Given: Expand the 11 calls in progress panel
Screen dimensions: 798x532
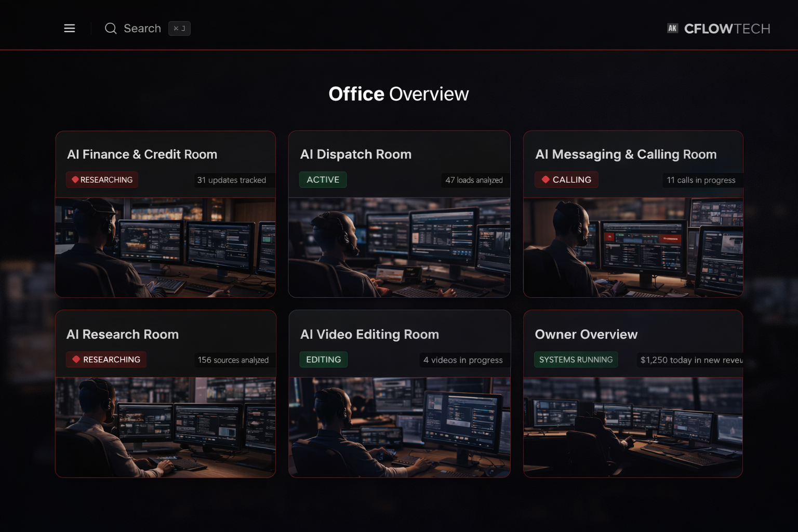Looking at the screenshot, I should pos(701,180).
